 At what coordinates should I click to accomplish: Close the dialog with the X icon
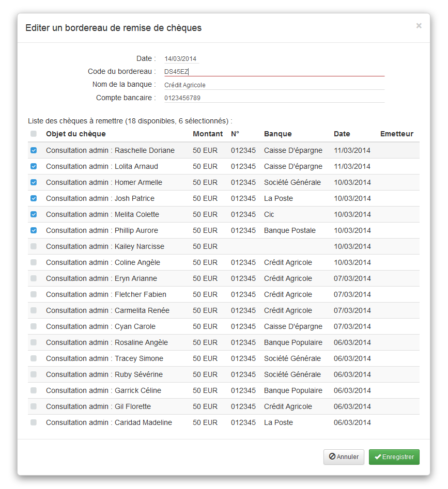coord(419,26)
